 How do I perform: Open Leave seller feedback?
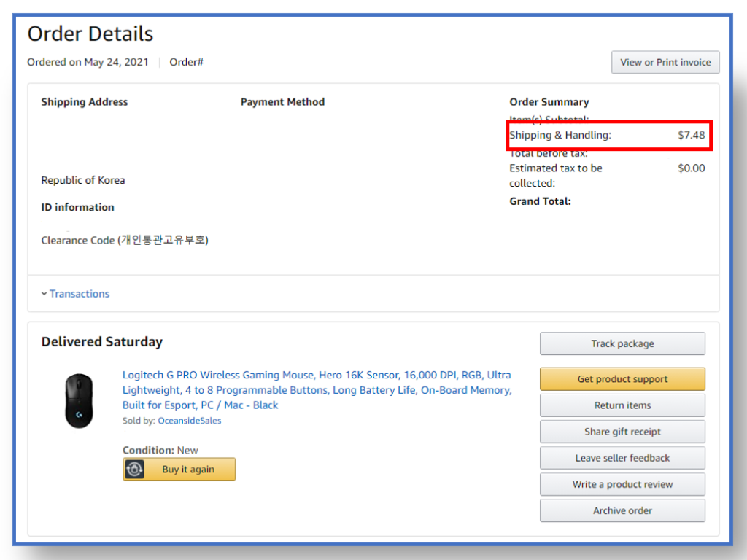(622, 458)
